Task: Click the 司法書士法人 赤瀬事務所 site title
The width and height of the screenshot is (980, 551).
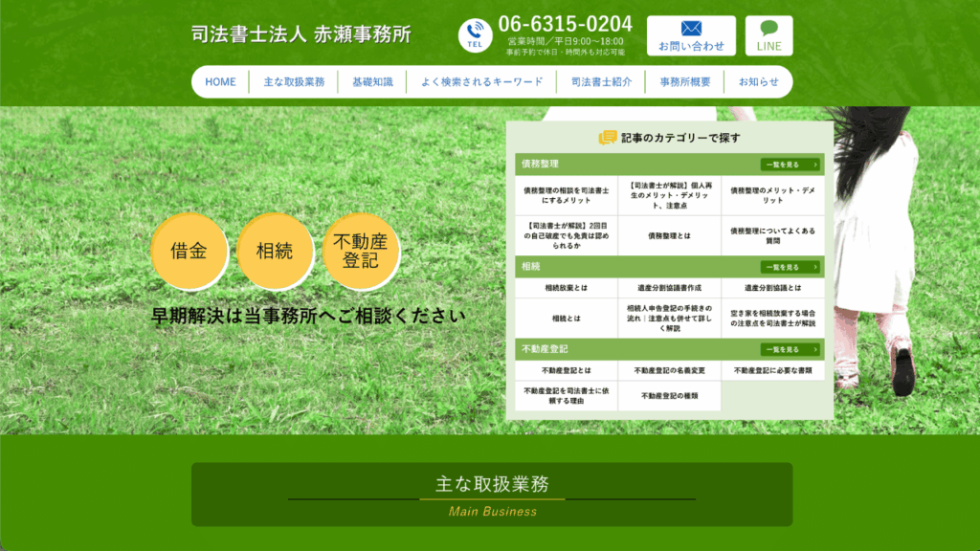Action: pos(301,34)
